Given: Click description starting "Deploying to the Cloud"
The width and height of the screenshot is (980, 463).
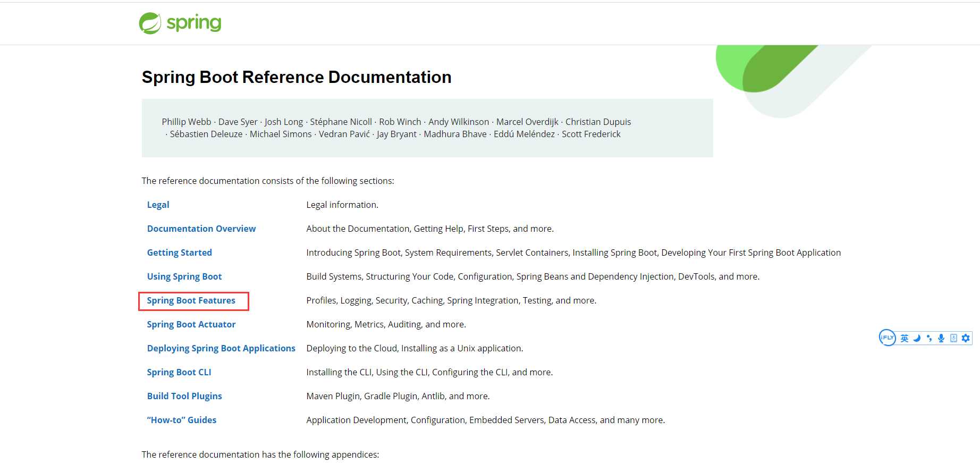Looking at the screenshot, I should coord(415,348).
